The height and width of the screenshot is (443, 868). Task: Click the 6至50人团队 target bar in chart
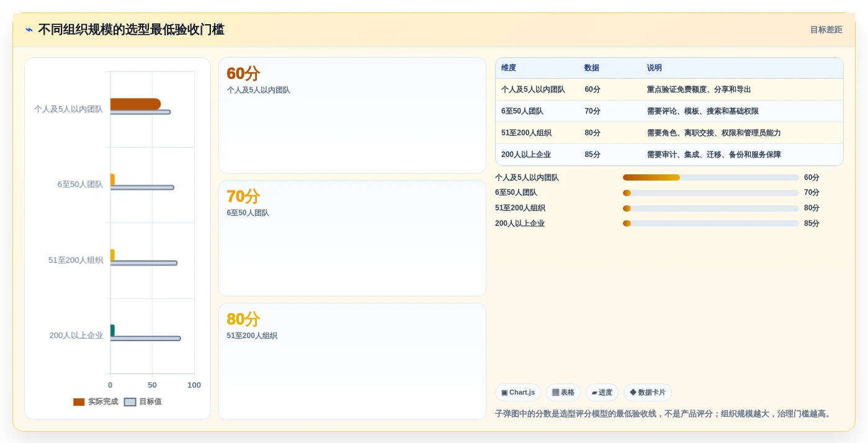coord(142,187)
